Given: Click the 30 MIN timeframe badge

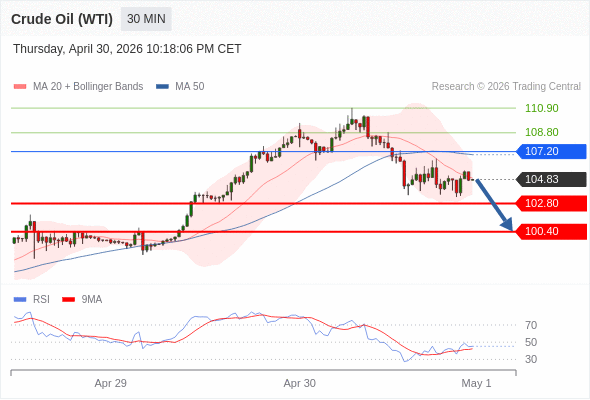Looking at the screenshot, I should click(146, 19).
